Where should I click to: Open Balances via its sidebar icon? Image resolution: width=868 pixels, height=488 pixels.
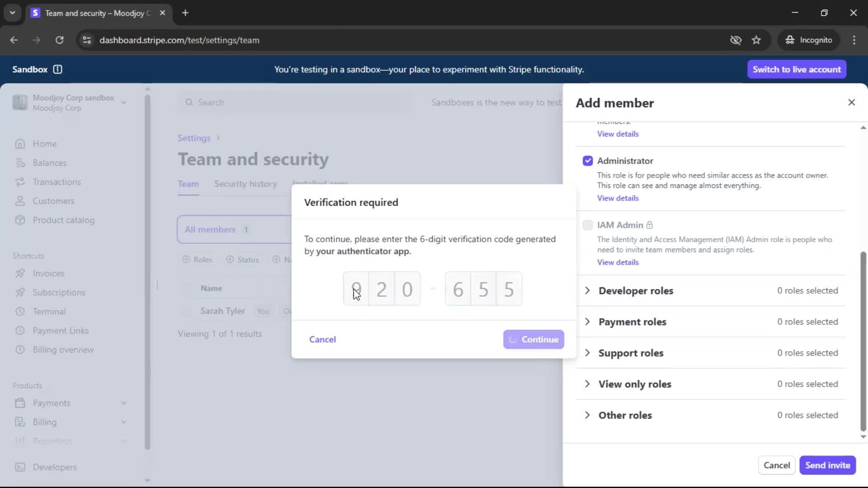click(20, 163)
